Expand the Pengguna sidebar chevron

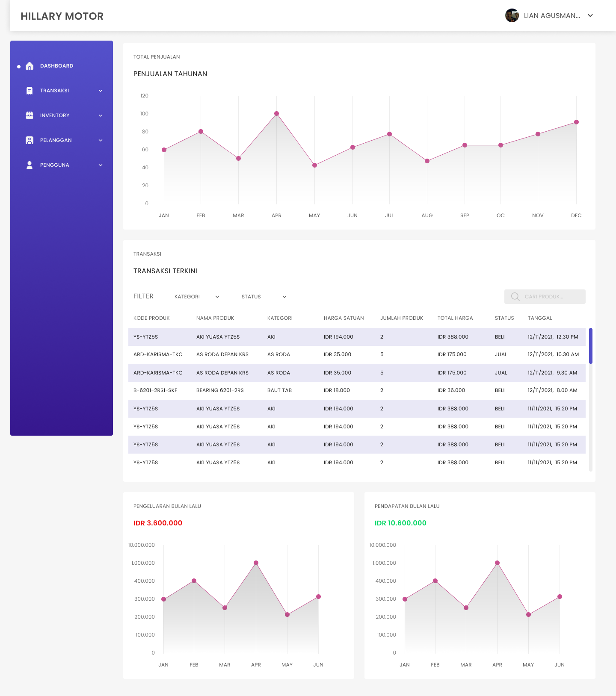click(101, 165)
